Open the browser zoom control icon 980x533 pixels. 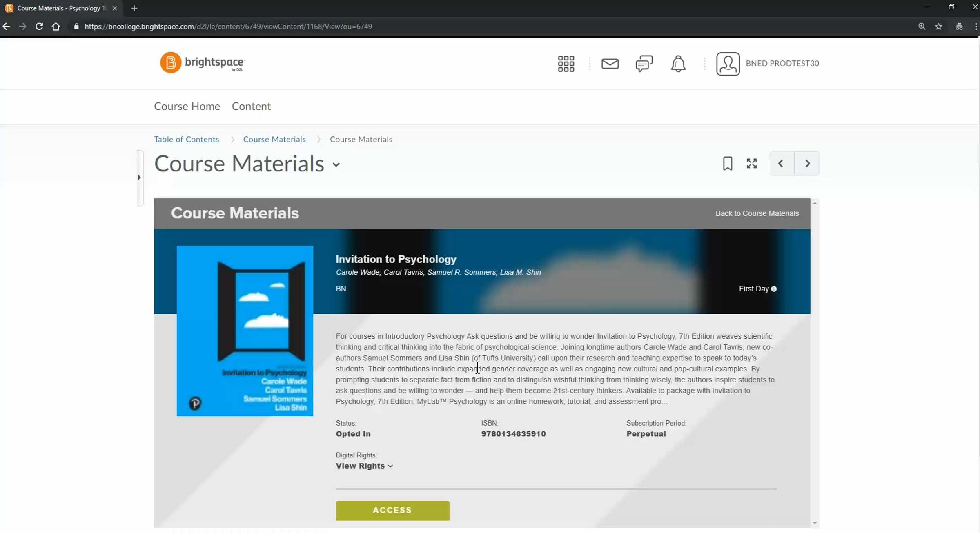[922, 27]
